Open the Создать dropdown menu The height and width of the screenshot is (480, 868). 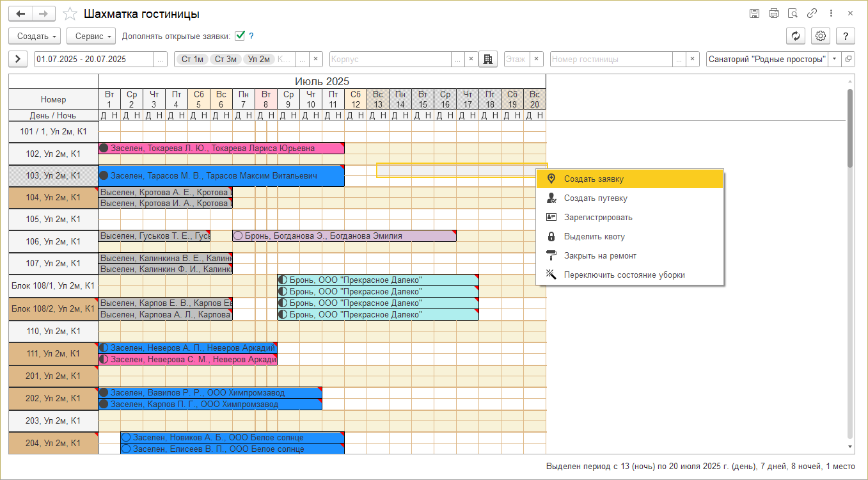35,36
